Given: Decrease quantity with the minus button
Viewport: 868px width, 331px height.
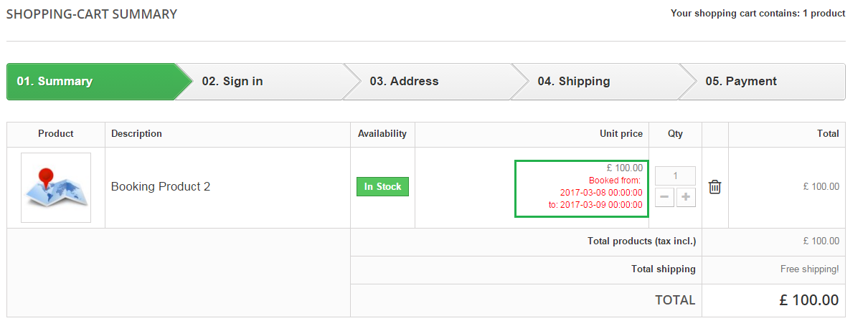Looking at the screenshot, I should (665, 198).
